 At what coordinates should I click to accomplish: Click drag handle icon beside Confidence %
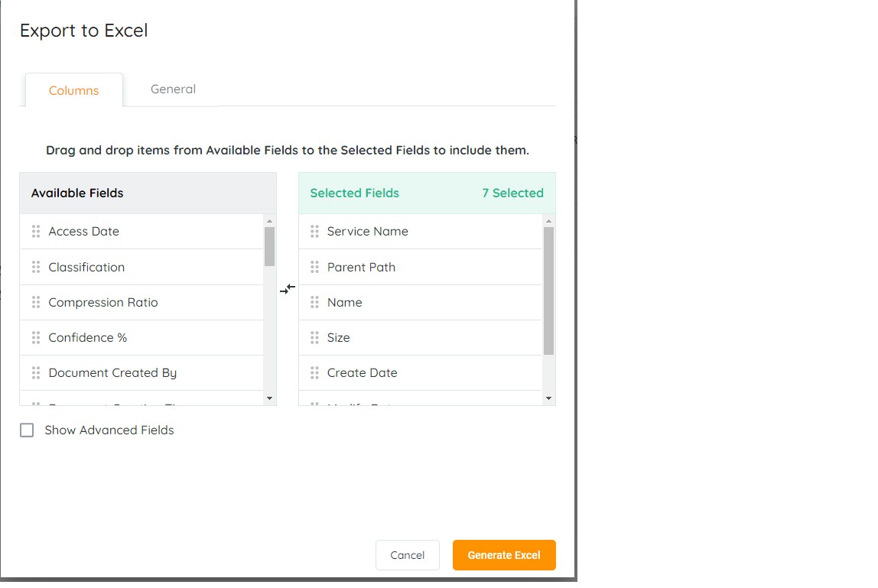tap(36, 338)
